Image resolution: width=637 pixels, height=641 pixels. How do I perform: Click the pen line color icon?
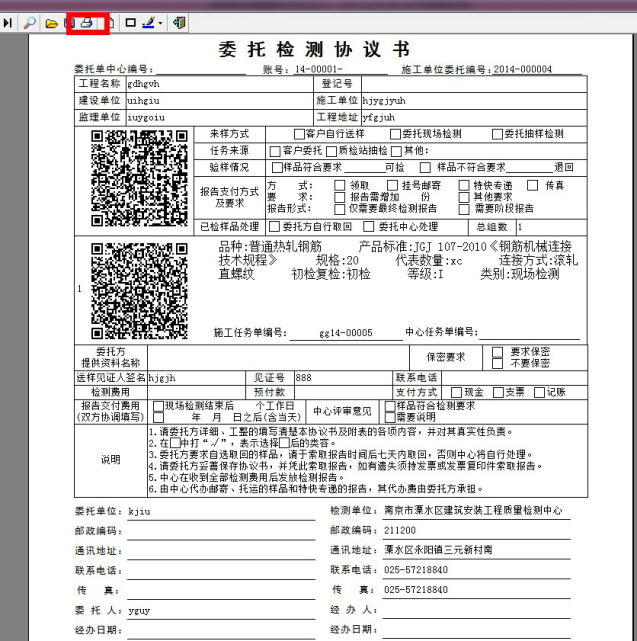tap(148, 22)
